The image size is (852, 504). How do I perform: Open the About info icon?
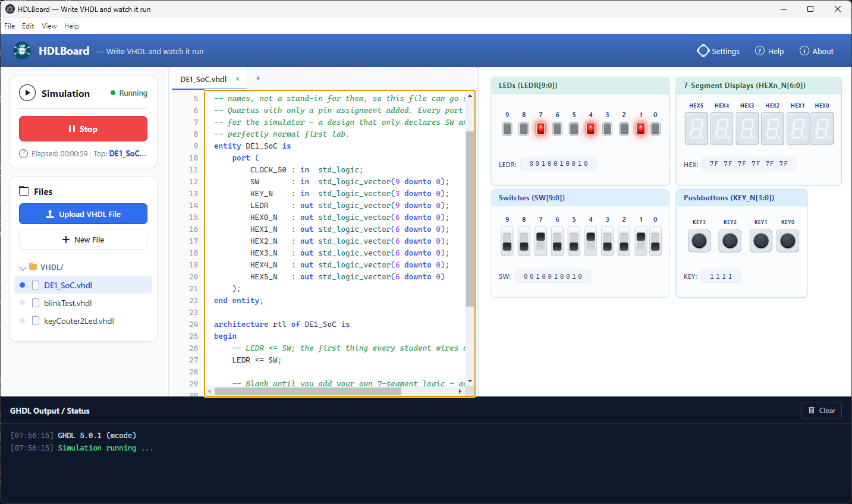[x=804, y=51]
